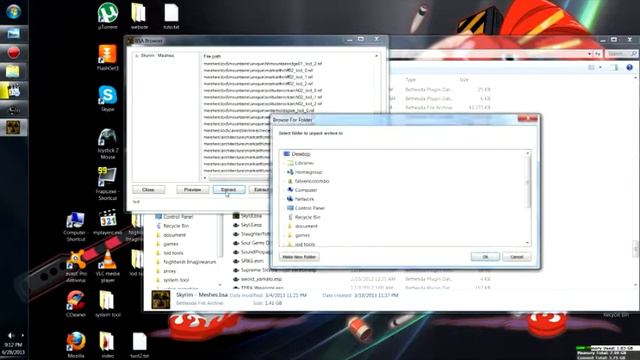Image resolution: width=640 pixels, height=360 pixels.
Task: Select Desktop in folder tree
Action: [301, 154]
